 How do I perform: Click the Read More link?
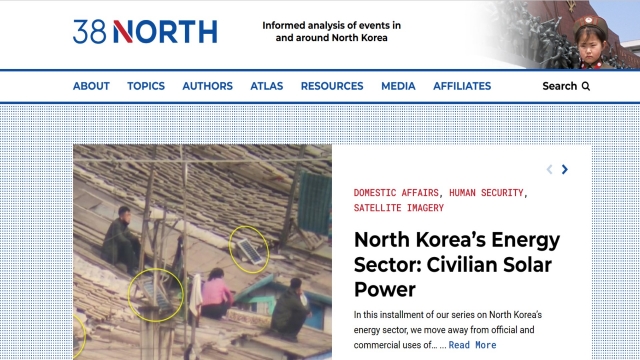(473, 345)
